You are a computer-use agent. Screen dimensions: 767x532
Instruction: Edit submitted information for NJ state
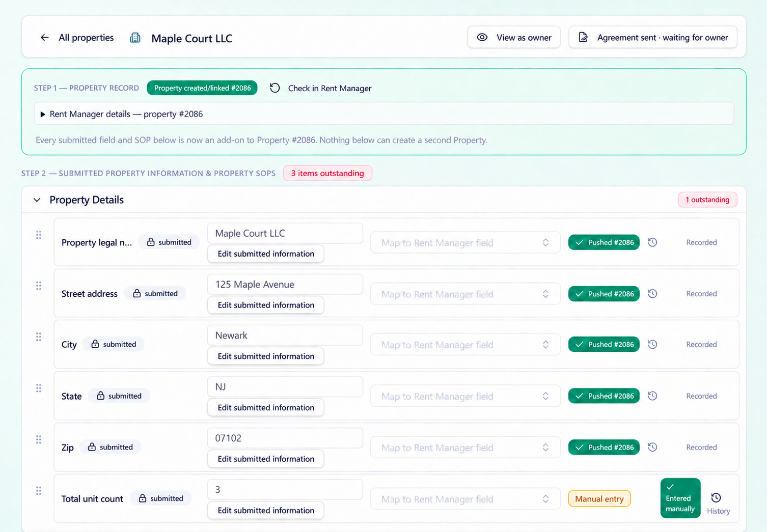pyautogui.click(x=266, y=408)
